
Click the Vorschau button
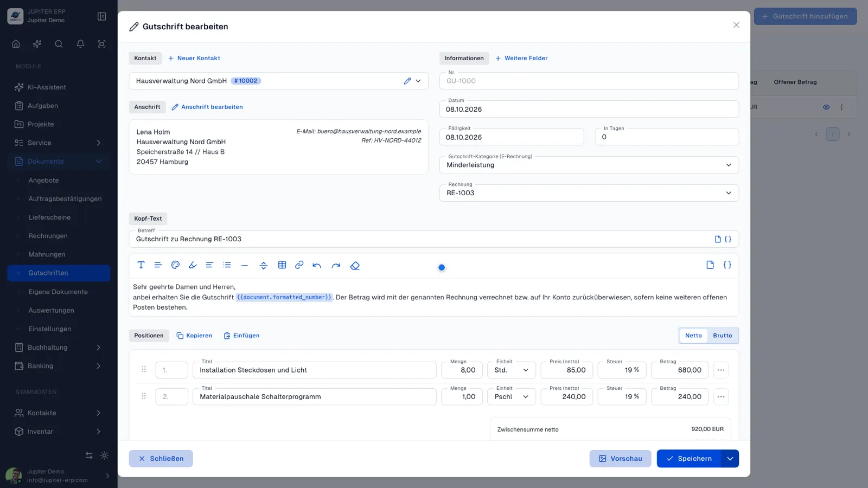tap(620, 459)
